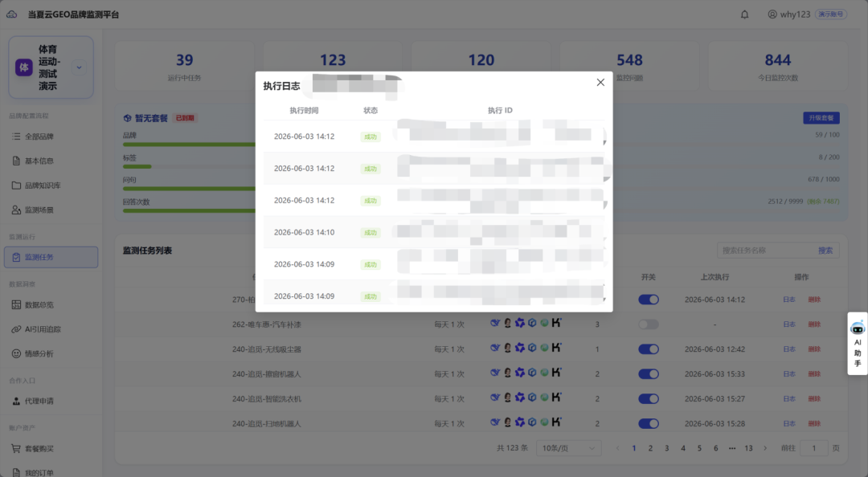Click the why123 user avatar icon
Image resolution: width=868 pixels, height=477 pixels.
point(772,14)
